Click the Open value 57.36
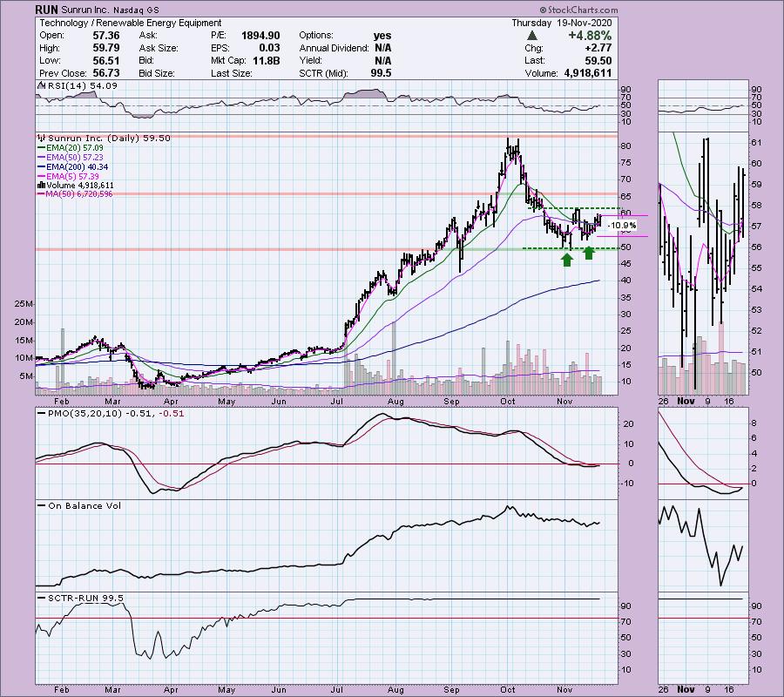This screenshot has height=697, width=784. 106,36
